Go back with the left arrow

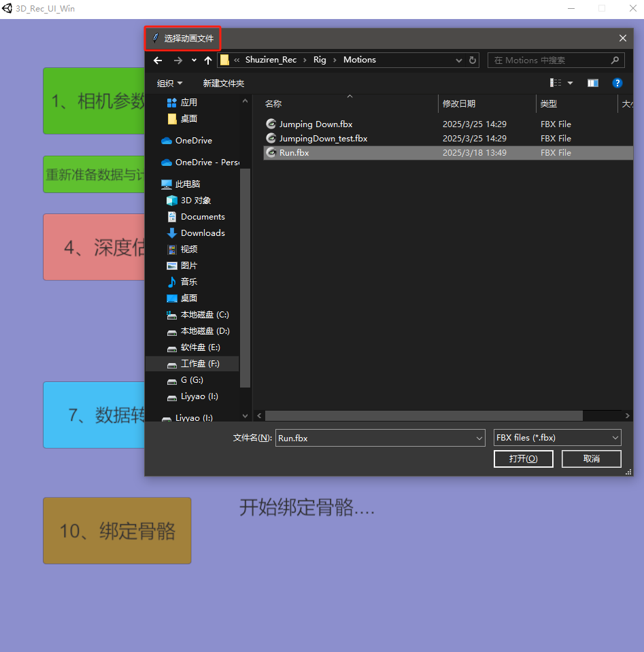click(158, 61)
